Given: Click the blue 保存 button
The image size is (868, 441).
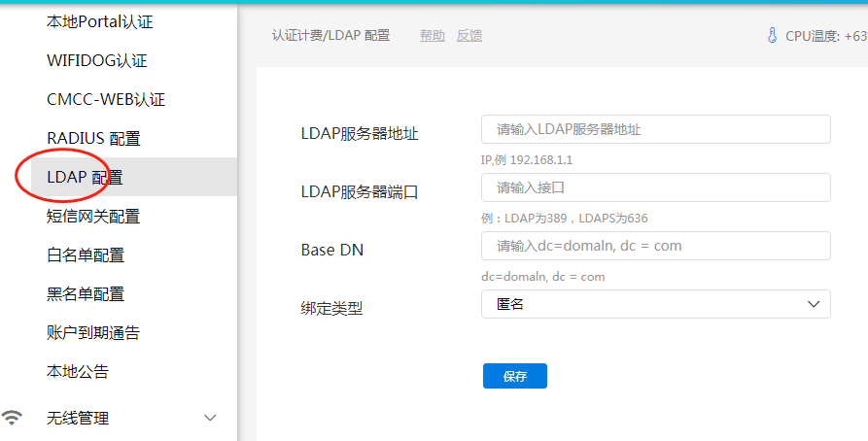Looking at the screenshot, I should (x=514, y=376).
